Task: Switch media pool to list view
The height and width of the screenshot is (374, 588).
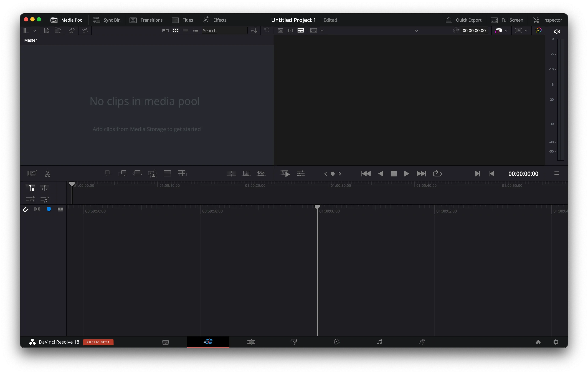Action: [195, 30]
